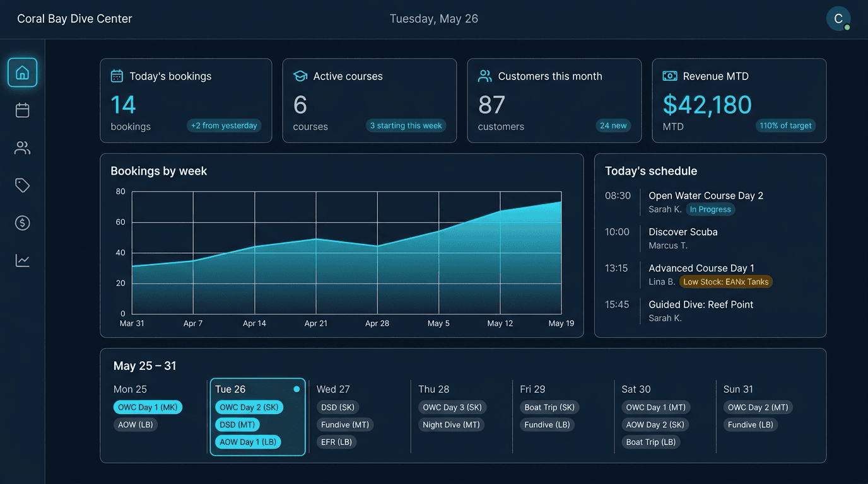Select the Sun 31 day column header
868x484 pixels.
coord(738,389)
